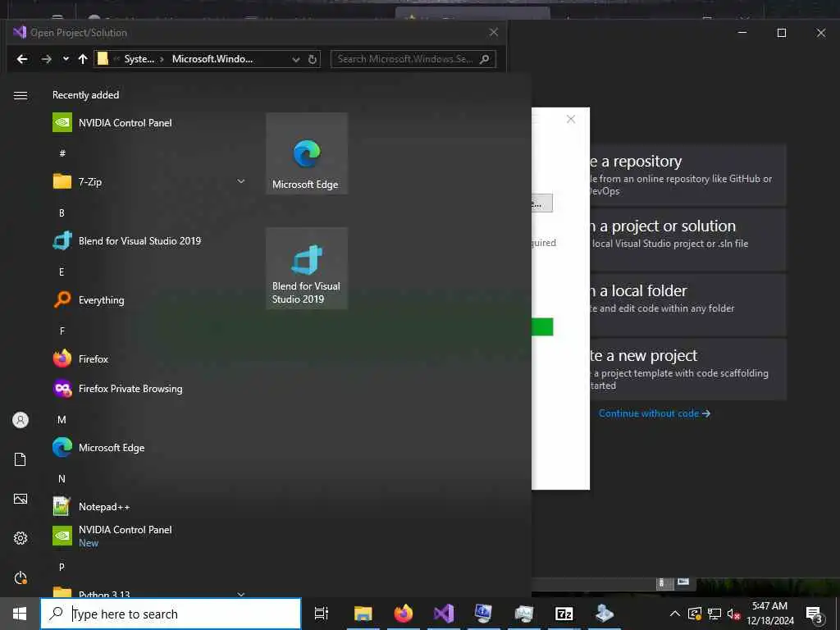Select Open a project or solution option
Image resolution: width=840 pixels, height=630 pixels.
click(x=688, y=240)
